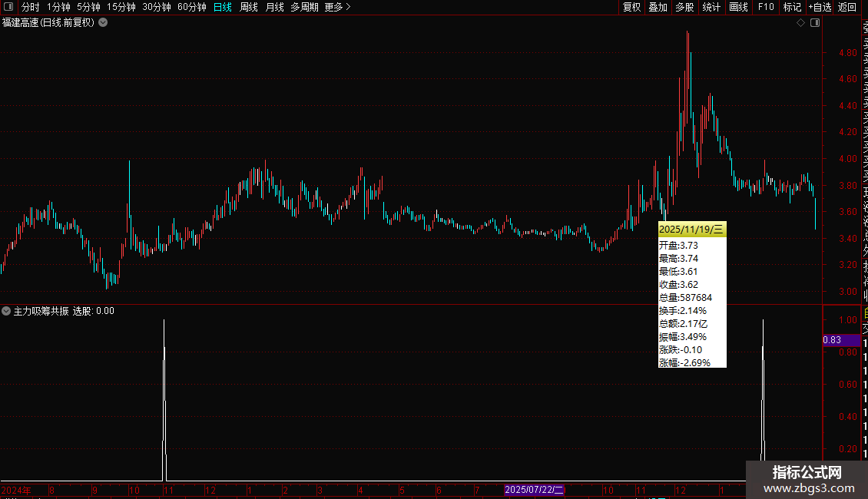Open 多股 multi-stock view
868x499 pixels.
684,7
